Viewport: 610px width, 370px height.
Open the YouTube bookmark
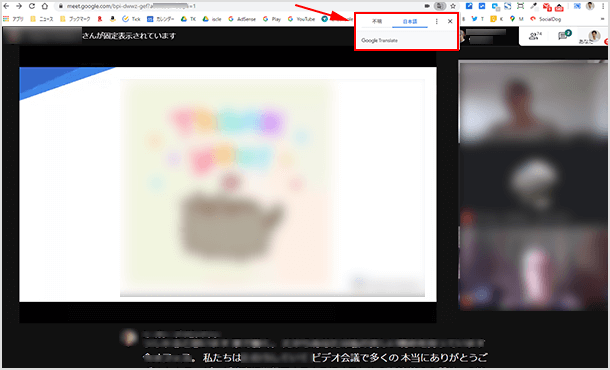click(301, 19)
